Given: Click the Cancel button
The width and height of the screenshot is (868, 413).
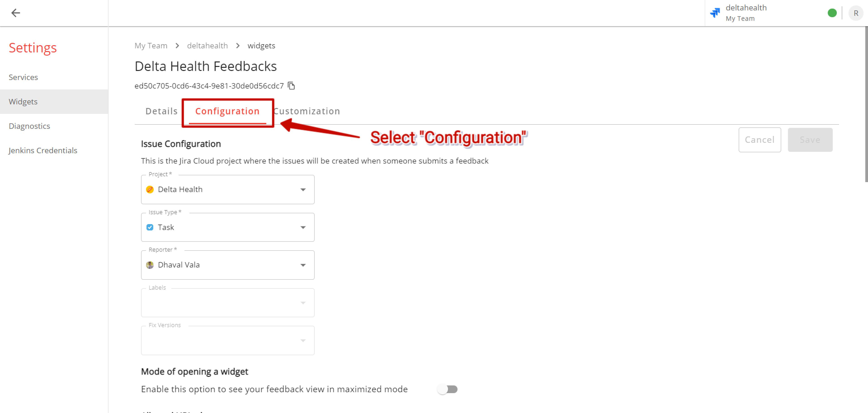Looking at the screenshot, I should click(759, 139).
